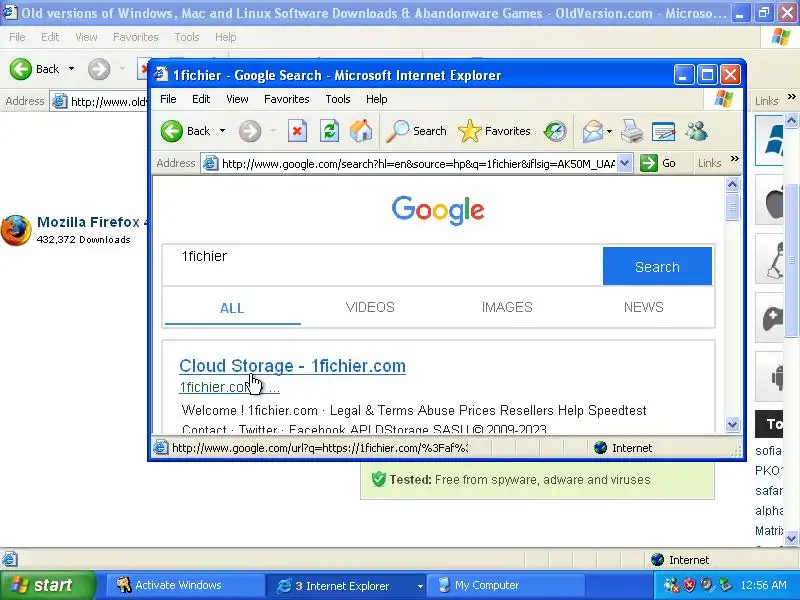Open the Help menu in the Google Search window
This screenshot has height=600, width=800.
point(377,99)
